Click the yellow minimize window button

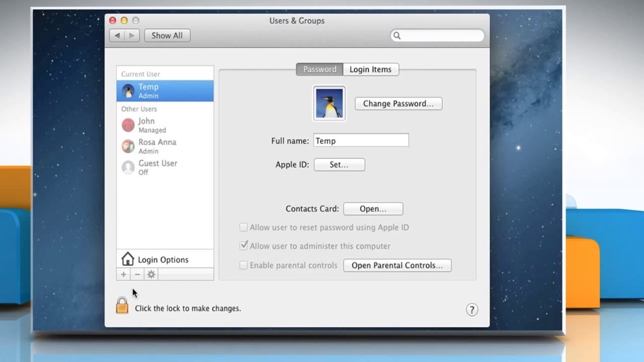pos(124,21)
